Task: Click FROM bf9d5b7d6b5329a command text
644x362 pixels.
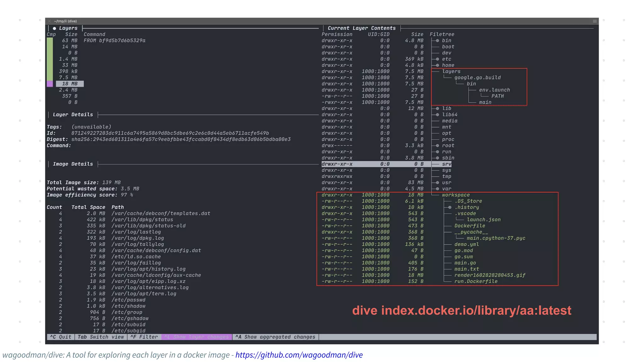Action: (x=114, y=41)
